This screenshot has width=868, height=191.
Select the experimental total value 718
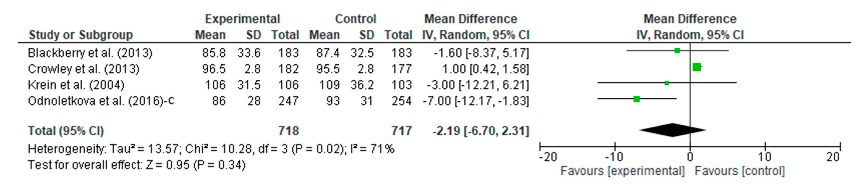[x=288, y=130]
